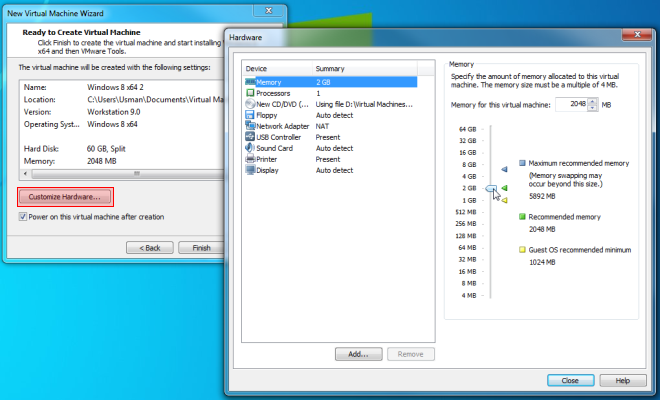Image resolution: width=660 pixels, height=400 pixels.
Task: Select the 'NAT' summary text
Action: point(322,126)
